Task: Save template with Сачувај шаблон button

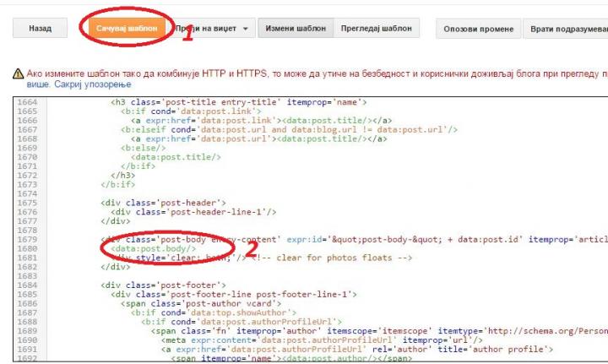Action: [x=113, y=29]
